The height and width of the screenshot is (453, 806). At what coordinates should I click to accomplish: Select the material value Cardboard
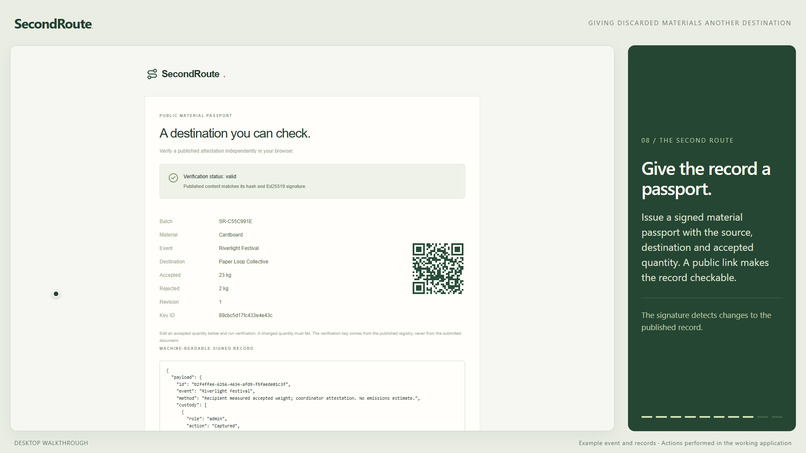pos(231,235)
